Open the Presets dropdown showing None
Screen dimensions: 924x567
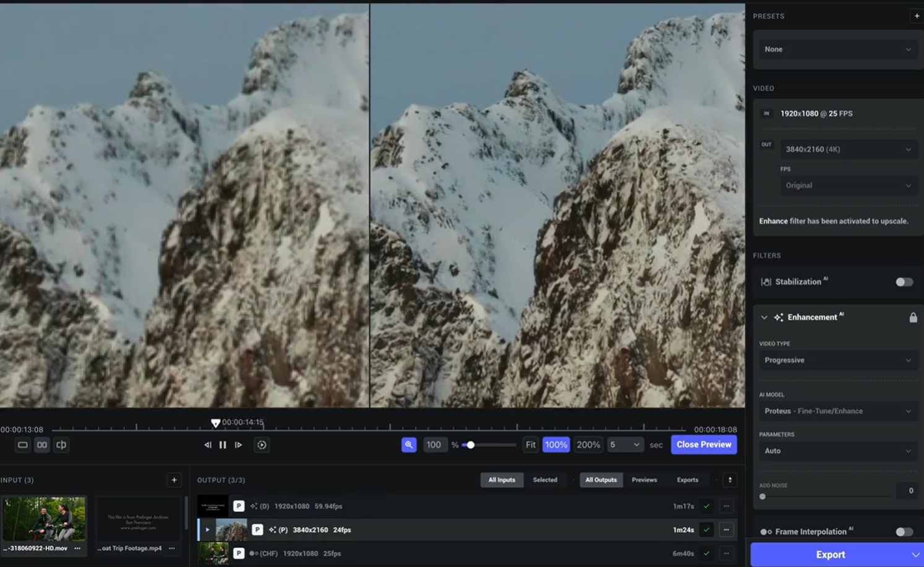[x=837, y=50]
